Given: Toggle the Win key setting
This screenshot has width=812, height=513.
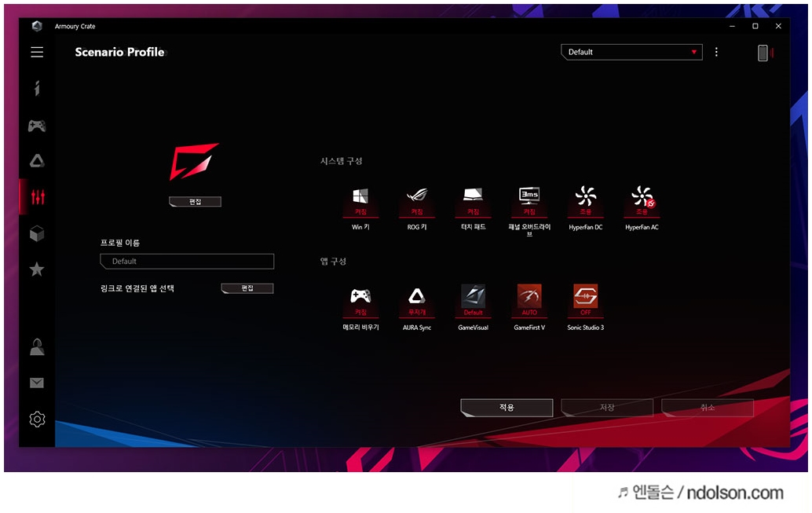Looking at the screenshot, I should click(x=360, y=201).
